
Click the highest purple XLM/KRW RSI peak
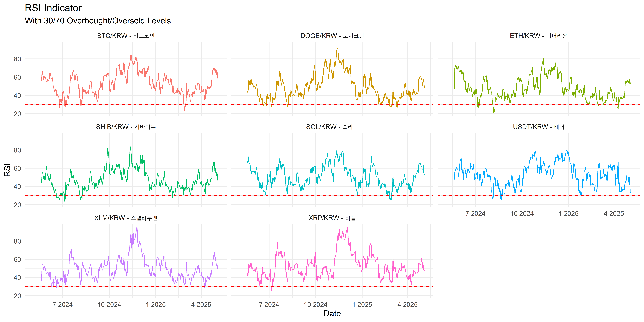coord(137,228)
